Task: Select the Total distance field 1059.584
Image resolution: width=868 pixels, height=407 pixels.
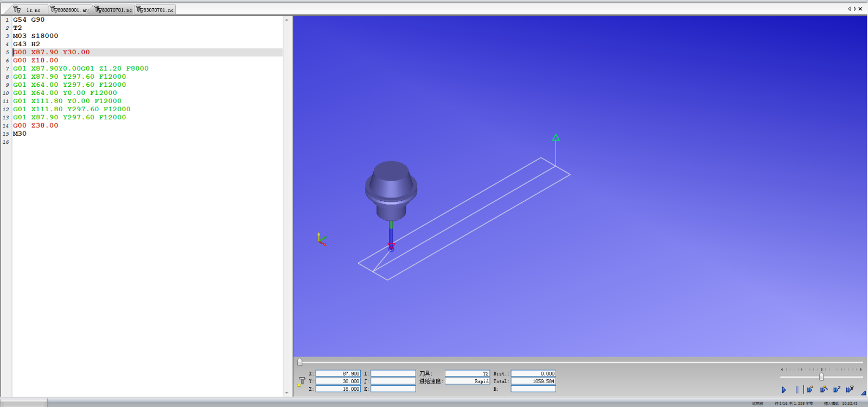Action: click(533, 381)
